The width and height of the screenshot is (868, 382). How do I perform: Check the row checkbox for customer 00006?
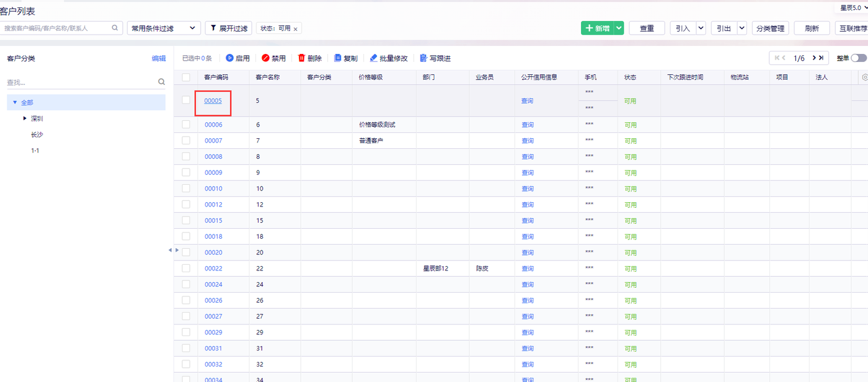[x=186, y=125]
